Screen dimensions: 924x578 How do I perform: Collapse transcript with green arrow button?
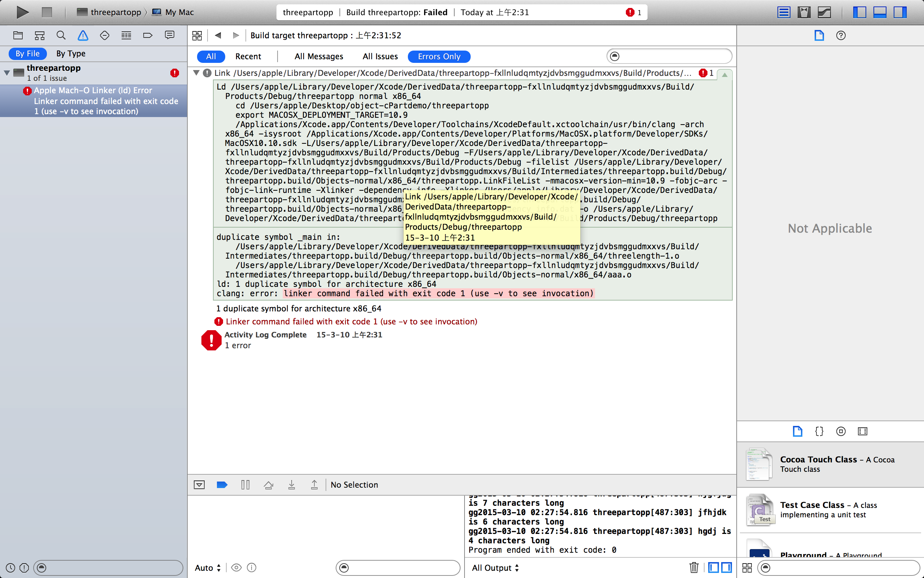724,74
